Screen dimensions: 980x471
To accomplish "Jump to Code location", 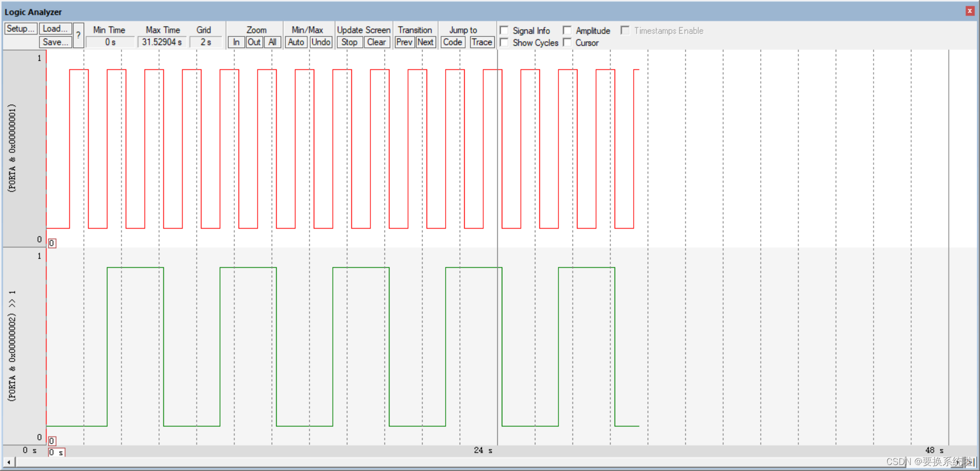I will coord(452,42).
